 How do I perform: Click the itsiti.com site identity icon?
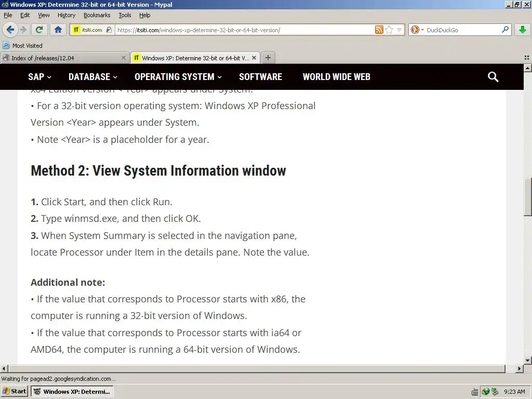[76, 30]
